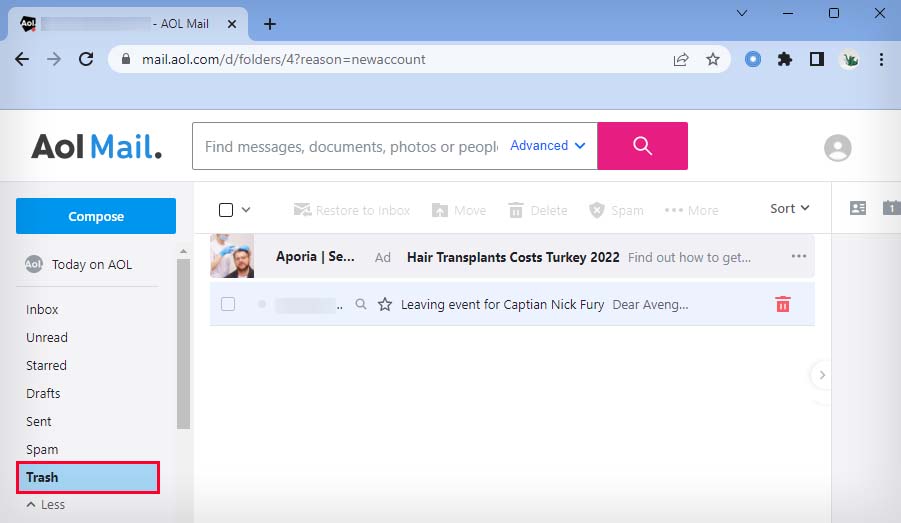Open the Hair Transplants Costs Turkey 2022 ad
This screenshot has height=523, width=901.
click(513, 257)
